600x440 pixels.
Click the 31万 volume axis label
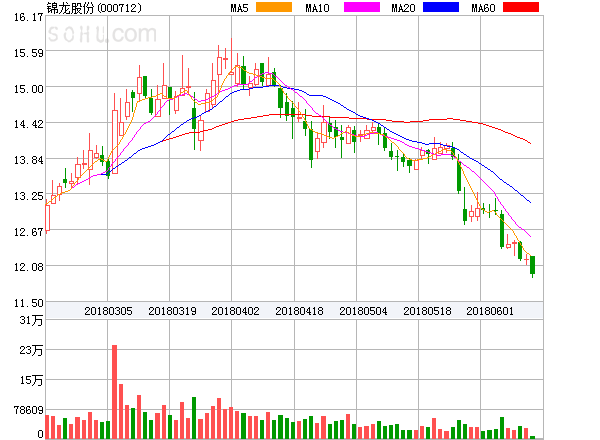tap(31, 320)
